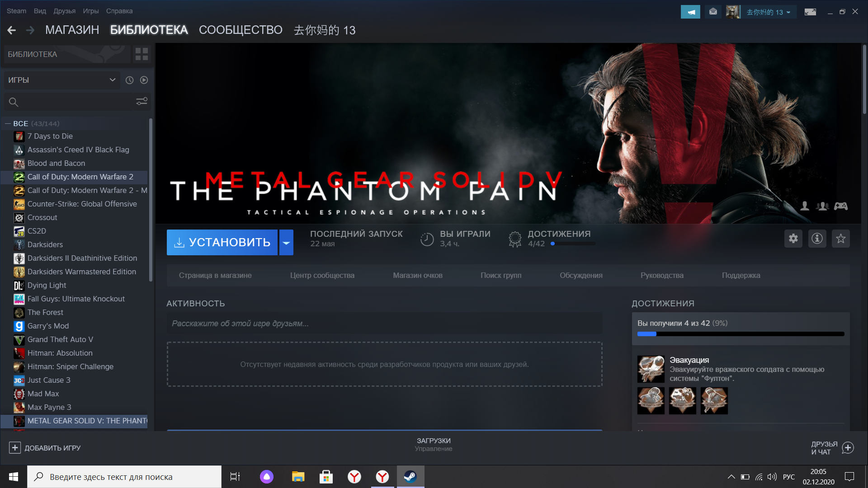Show game information icon
The width and height of the screenshot is (868, 488).
click(817, 239)
